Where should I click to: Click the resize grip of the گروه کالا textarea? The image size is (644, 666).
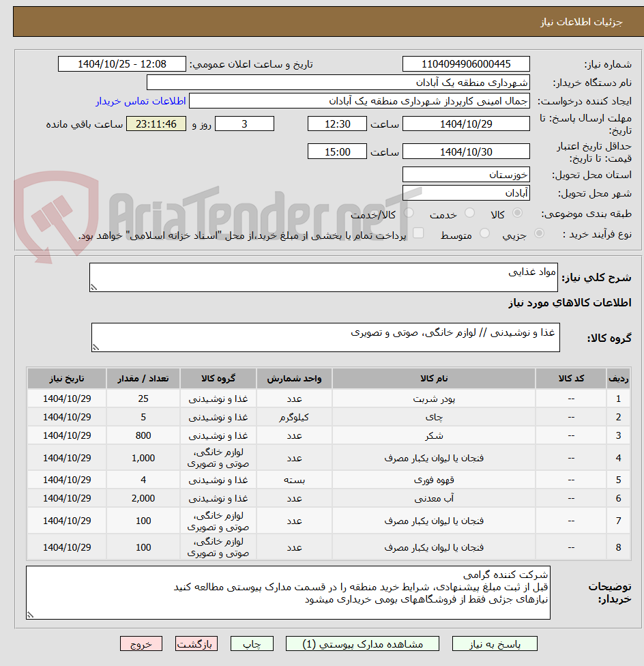(96, 347)
